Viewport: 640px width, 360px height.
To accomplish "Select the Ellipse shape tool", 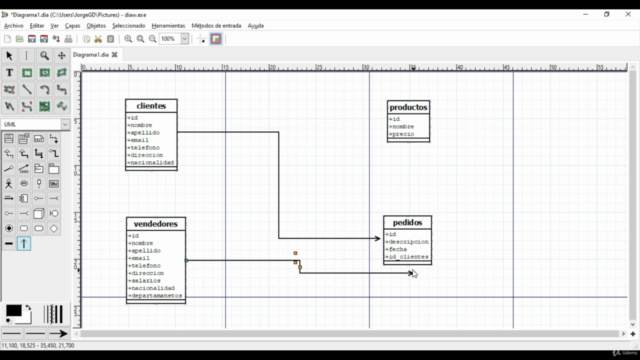I will pos(44,73).
